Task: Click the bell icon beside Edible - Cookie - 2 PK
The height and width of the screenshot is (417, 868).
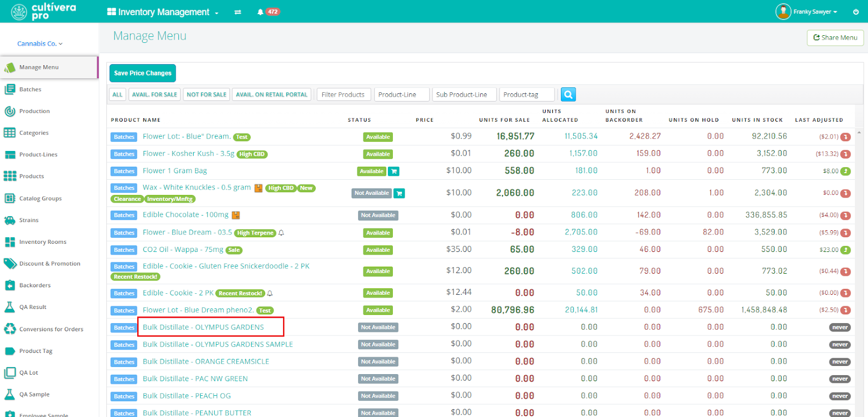Action: [270, 293]
